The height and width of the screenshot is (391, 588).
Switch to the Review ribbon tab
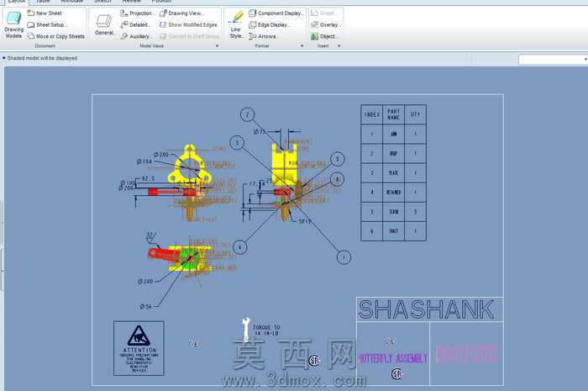pyautogui.click(x=131, y=2)
